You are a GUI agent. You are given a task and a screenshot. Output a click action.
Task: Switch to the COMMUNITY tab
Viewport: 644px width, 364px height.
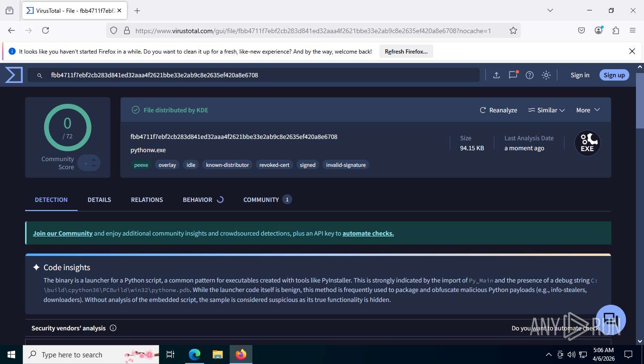[268, 200]
